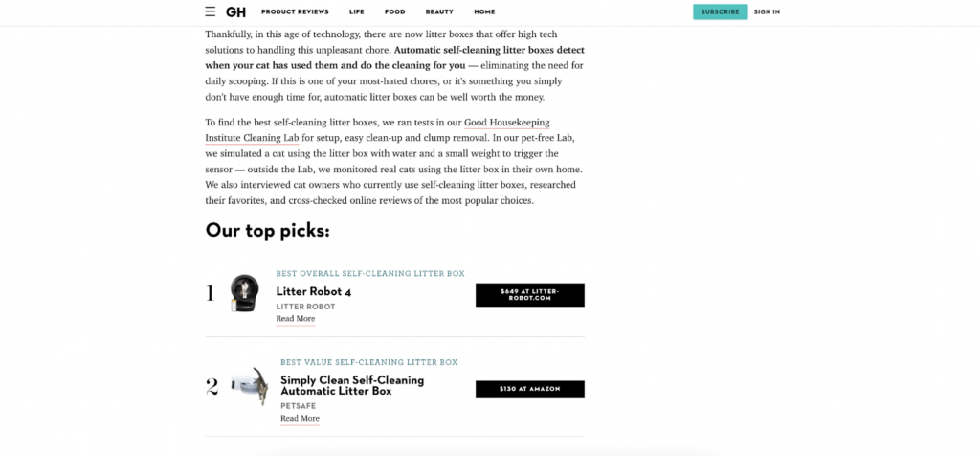980x456 pixels.
Task: Click the Sign In link
Action: click(767, 11)
